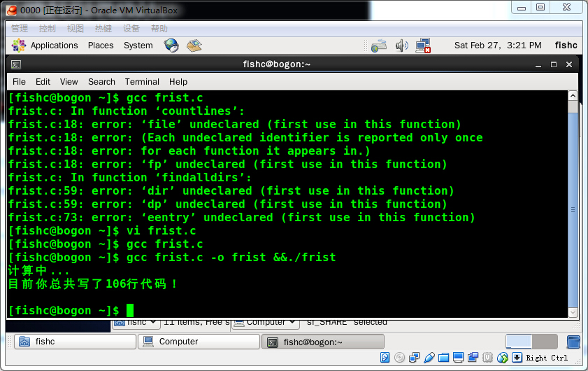
Task: Click the VirtualBox keyboard capture arrow icon
Action: pos(517,358)
